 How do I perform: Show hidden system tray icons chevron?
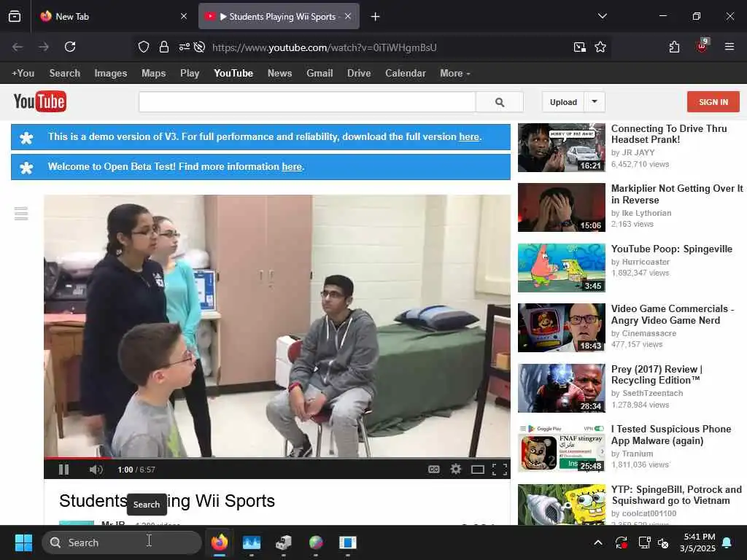pyautogui.click(x=598, y=542)
